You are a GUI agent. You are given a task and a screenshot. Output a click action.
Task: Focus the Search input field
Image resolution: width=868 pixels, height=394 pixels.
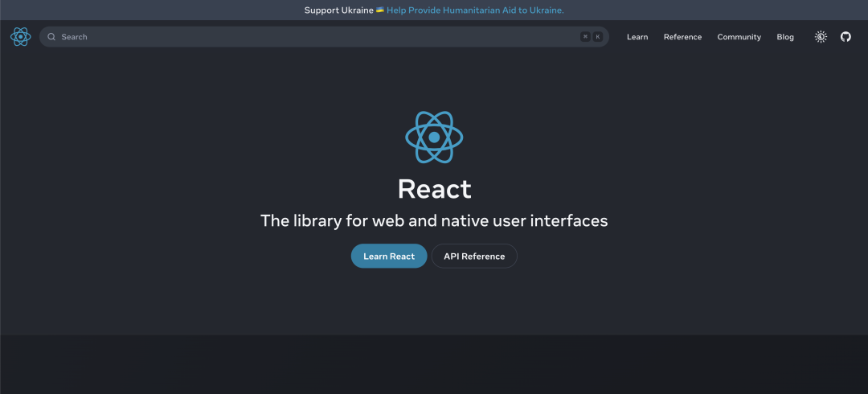coord(324,36)
